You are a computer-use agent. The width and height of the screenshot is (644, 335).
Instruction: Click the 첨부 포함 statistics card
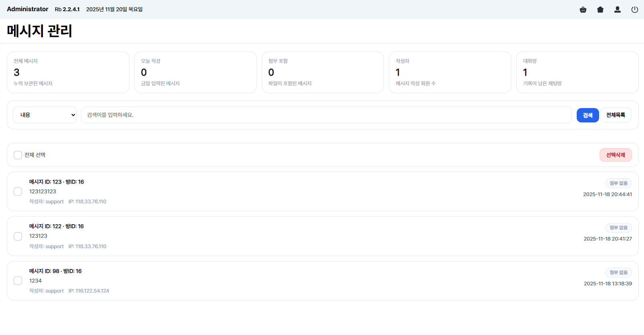point(323,72)
